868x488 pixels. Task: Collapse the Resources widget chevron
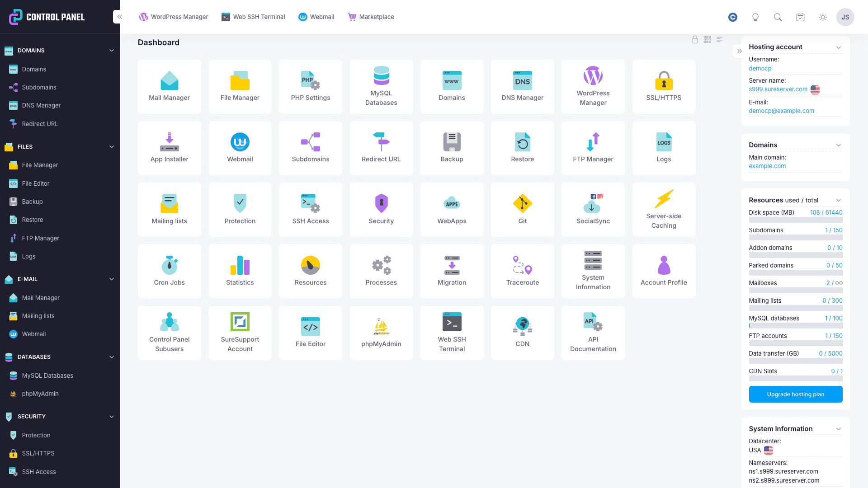(x=838, y=201)
